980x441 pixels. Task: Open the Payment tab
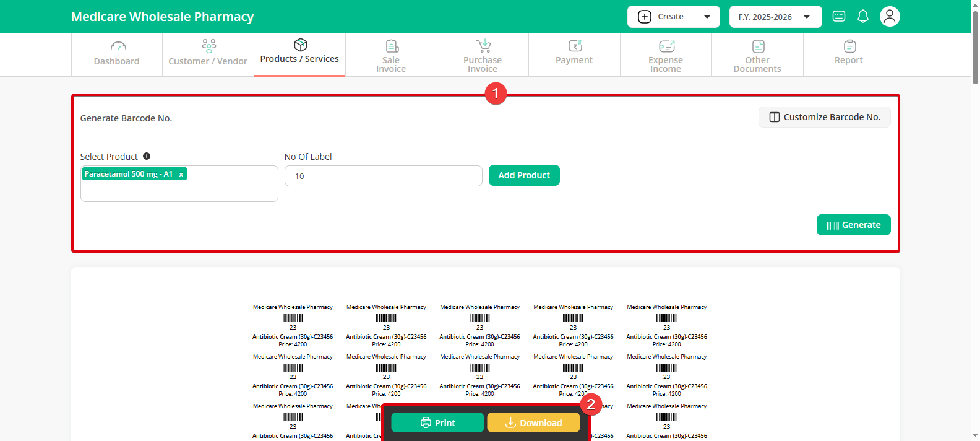(x=574, y=55)
